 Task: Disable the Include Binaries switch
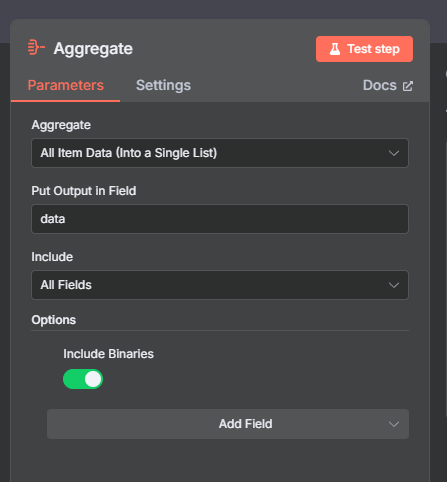[83, 379]
